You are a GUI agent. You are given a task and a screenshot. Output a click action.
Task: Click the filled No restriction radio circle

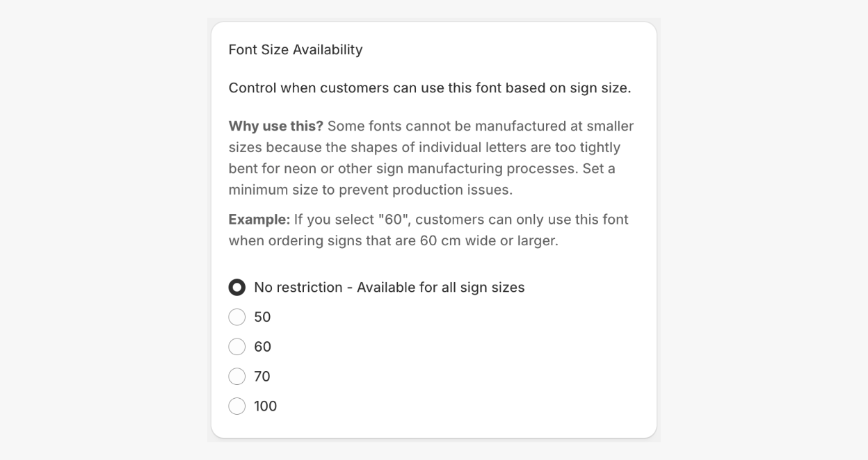[237, 287]
